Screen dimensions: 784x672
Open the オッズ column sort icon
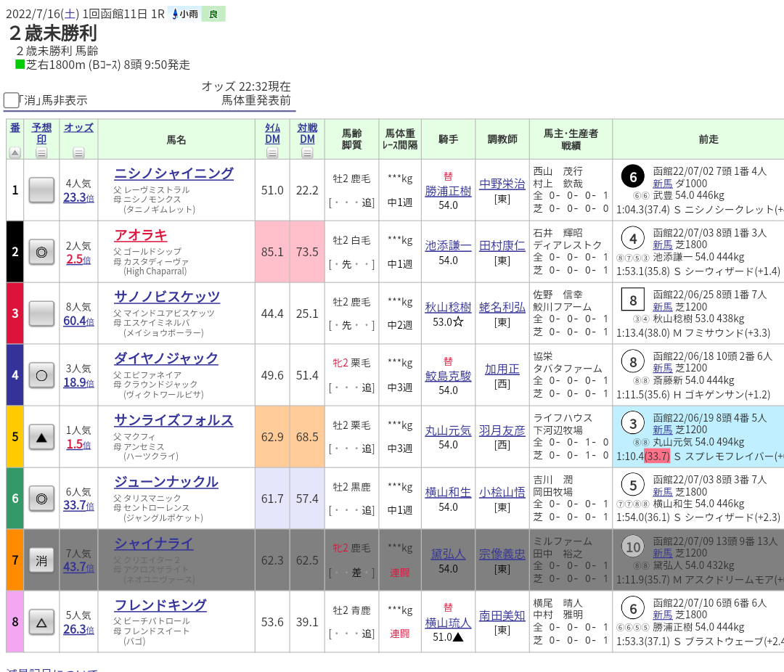[x=78, y=153]
